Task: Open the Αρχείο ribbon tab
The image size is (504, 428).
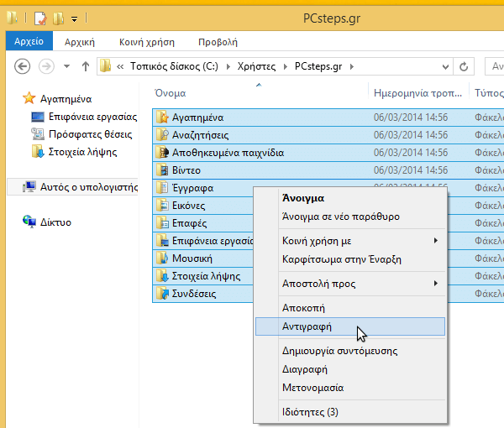Action: click(x=29, y=41)
